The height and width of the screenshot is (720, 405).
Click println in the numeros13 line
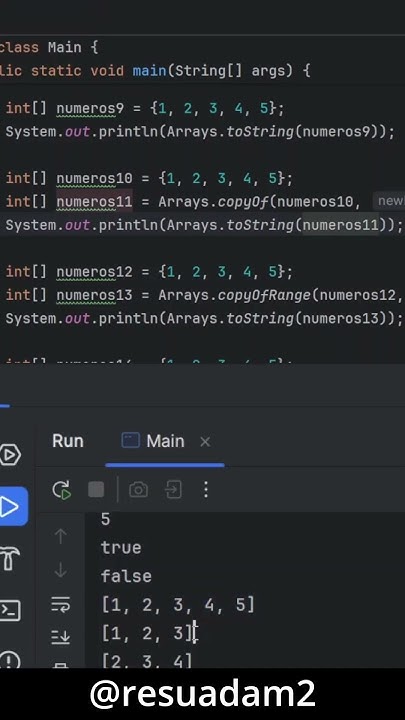128,319
